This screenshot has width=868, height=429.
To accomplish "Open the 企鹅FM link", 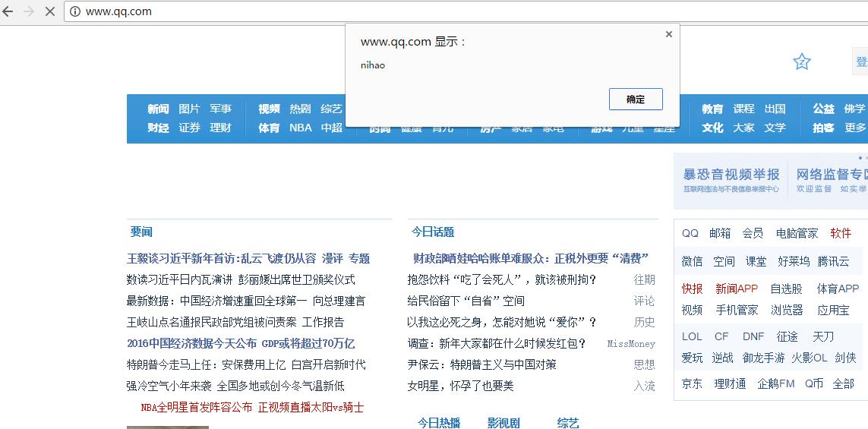I will tap(776, 383).
